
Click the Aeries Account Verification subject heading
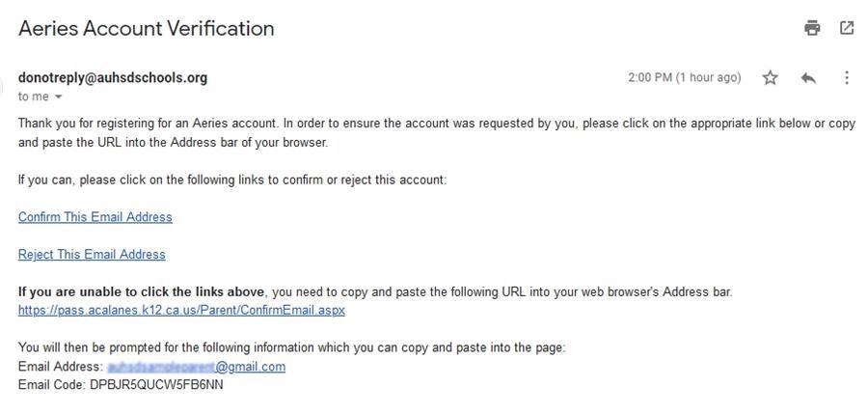coord(147,28)
